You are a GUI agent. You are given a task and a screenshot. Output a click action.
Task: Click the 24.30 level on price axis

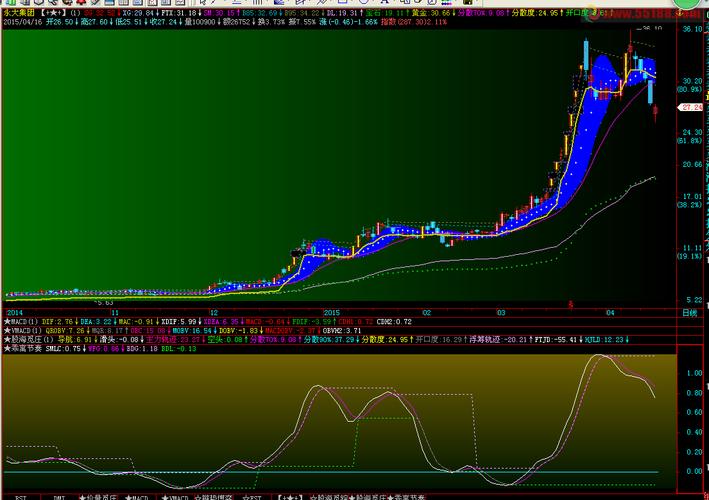pyautogui.click(x=693, y=132)
